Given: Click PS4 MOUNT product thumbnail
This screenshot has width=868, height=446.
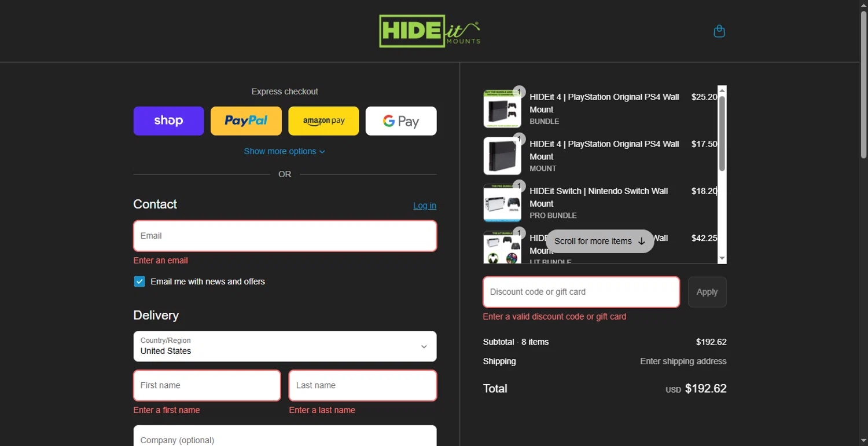Looking at the screenshot, I should 502,156.
